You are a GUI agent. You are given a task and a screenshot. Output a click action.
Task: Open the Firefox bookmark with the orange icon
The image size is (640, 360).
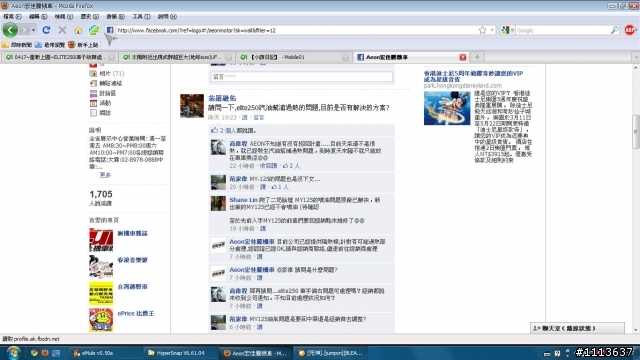[x=83, y=44]
